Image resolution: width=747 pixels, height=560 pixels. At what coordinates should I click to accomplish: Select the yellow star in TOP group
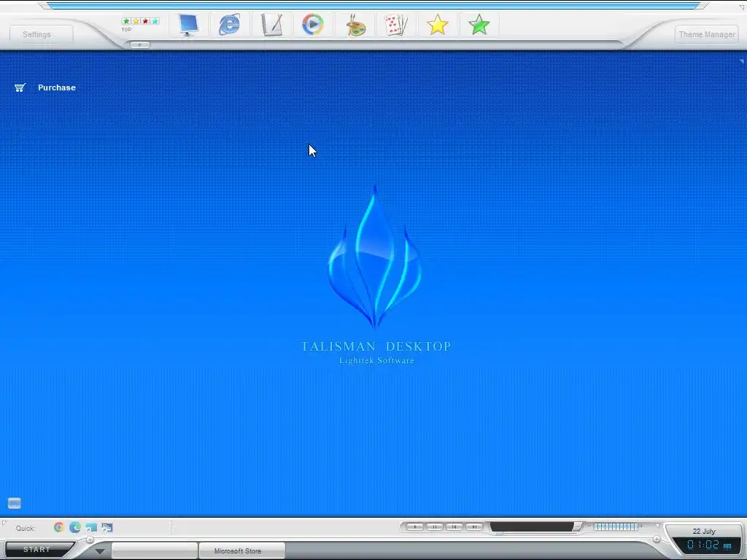coord(136,21)
